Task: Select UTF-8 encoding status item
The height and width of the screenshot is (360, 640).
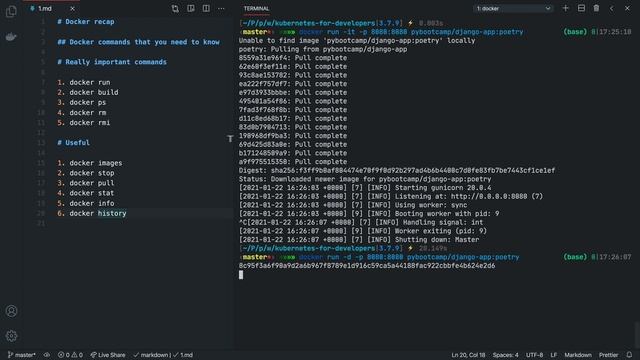Action: (x=534, y=355)
